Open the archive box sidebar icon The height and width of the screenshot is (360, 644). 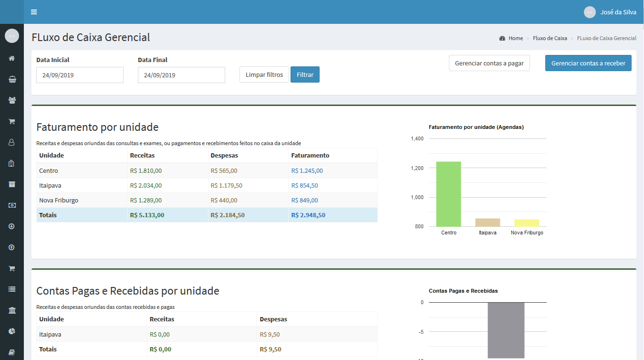coord(12,184)
